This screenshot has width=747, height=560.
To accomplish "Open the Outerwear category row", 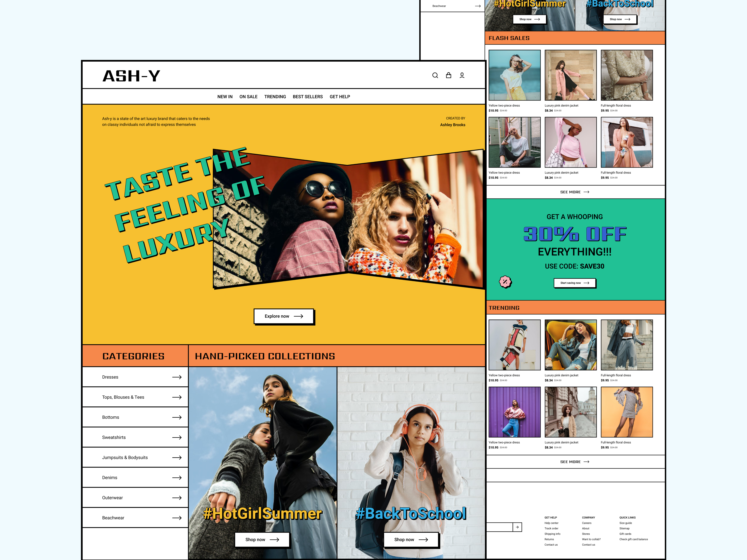I will (x=113, y=498).
